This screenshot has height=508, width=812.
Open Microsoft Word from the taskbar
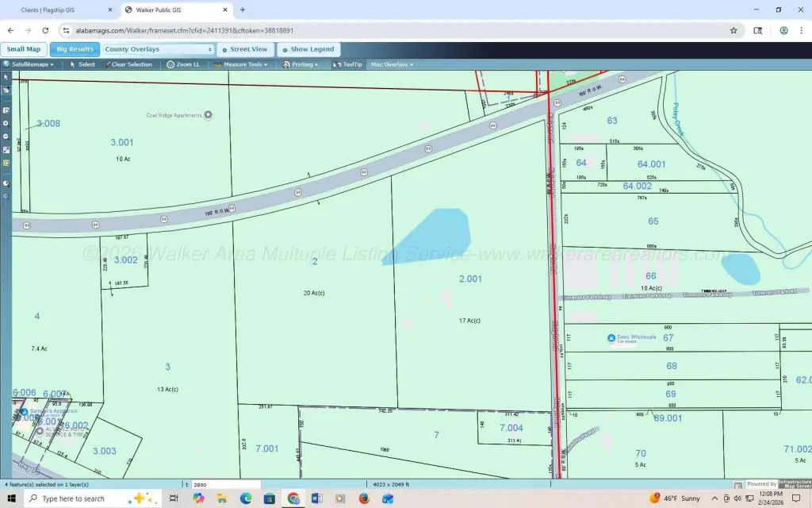317,498
